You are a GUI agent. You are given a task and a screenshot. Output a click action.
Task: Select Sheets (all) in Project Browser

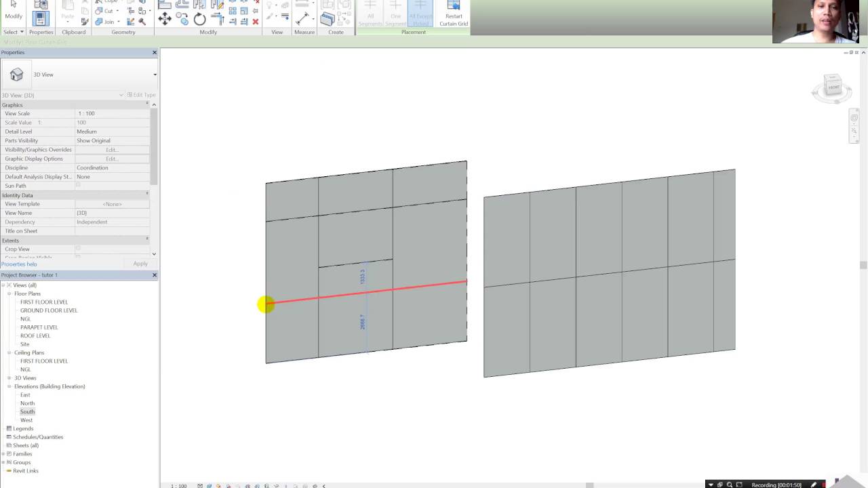(26, 445)
